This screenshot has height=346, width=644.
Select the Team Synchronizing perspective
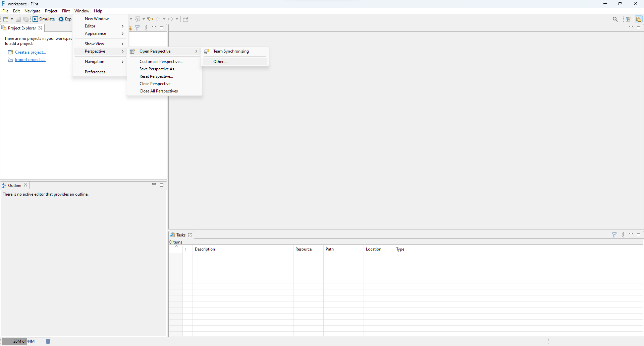(x=231, y=51)
